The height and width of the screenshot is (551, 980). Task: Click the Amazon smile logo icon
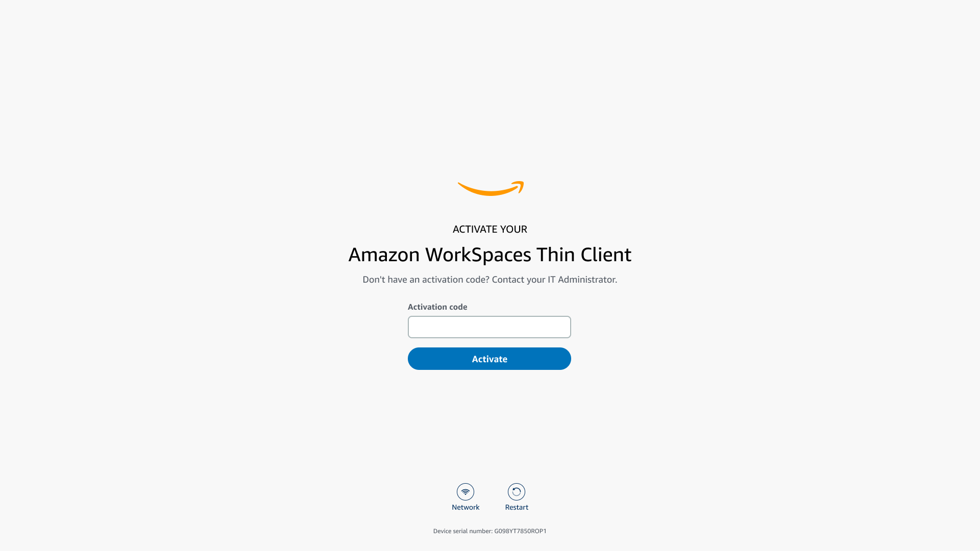[x=490, y=188]
